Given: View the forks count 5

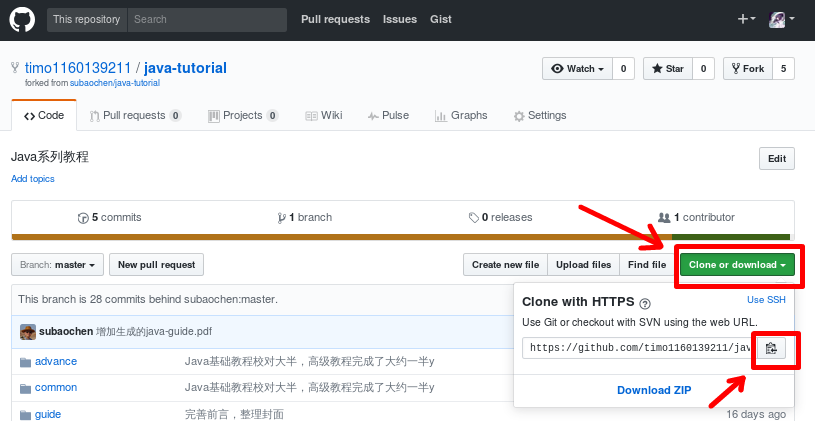Looking at the screenshot, I should (x=784, y=69).
